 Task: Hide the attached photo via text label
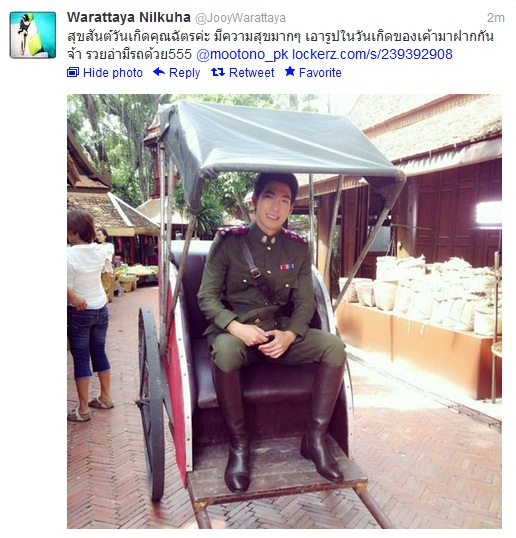point(113,73)
